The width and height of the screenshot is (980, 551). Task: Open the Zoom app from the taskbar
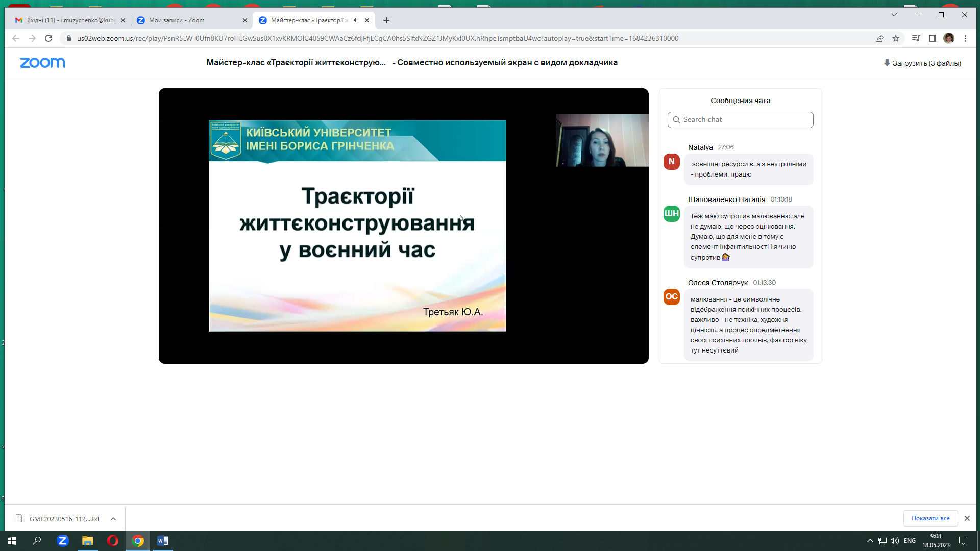pos(62,541)
